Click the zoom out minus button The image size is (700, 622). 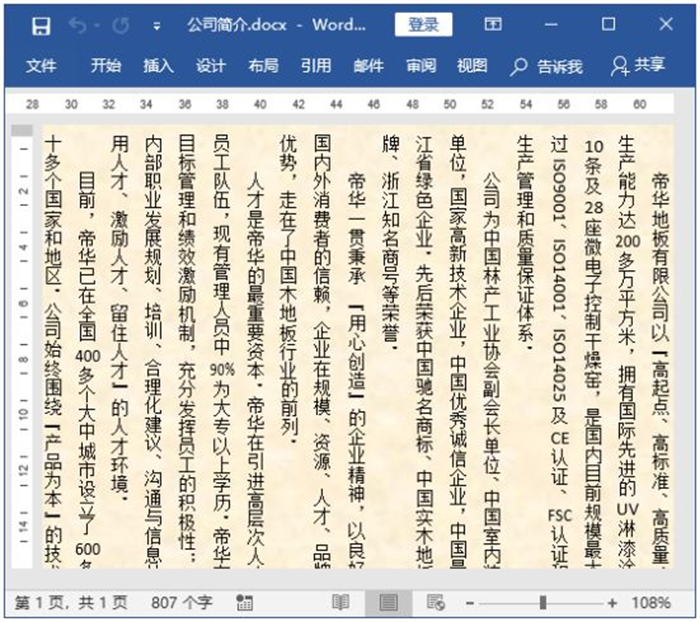468,603
